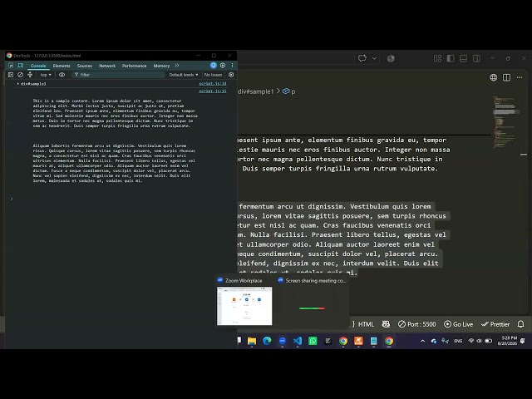Open Microsoft Edge from the taskbar
The image size is (532, 399).
267,341
